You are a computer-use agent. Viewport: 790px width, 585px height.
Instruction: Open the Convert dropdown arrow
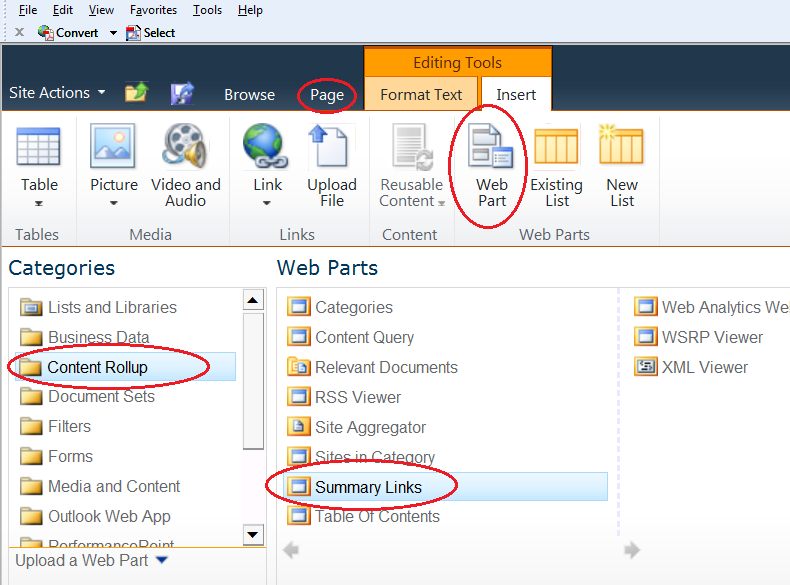pos(113,33)
